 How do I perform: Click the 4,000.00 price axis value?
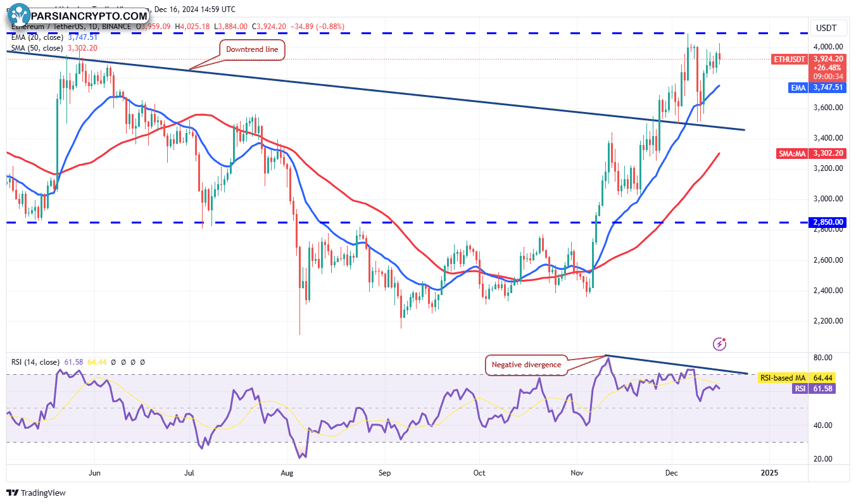[x=828, y=47]
